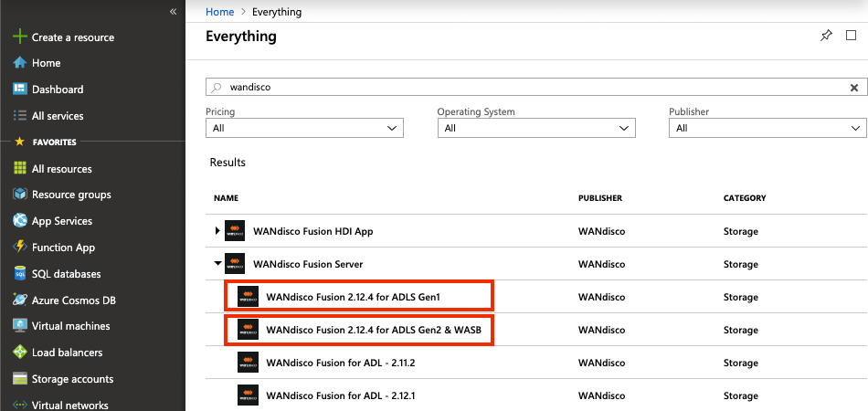Click Storage category in ADLS Gen1 row

741,297
